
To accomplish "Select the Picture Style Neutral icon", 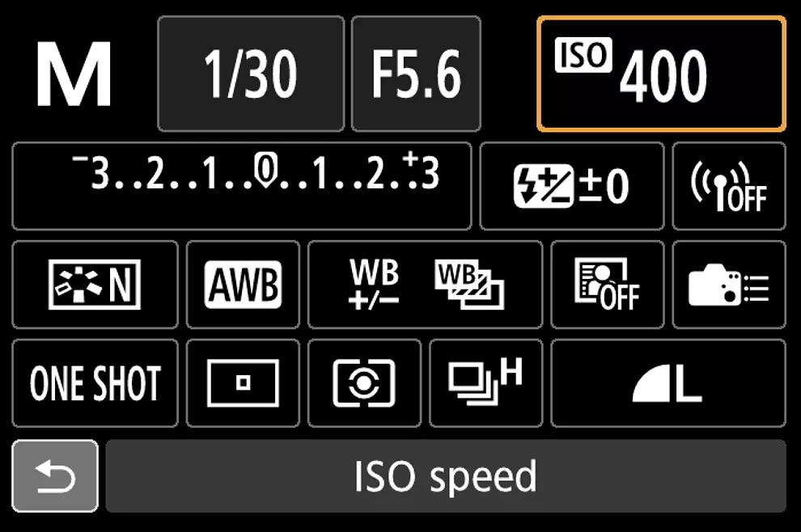I will pos(95,285).
